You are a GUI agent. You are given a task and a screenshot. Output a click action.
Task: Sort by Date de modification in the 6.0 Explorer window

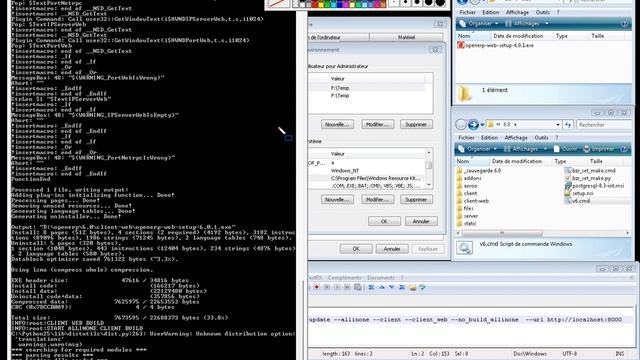point(517,161)
